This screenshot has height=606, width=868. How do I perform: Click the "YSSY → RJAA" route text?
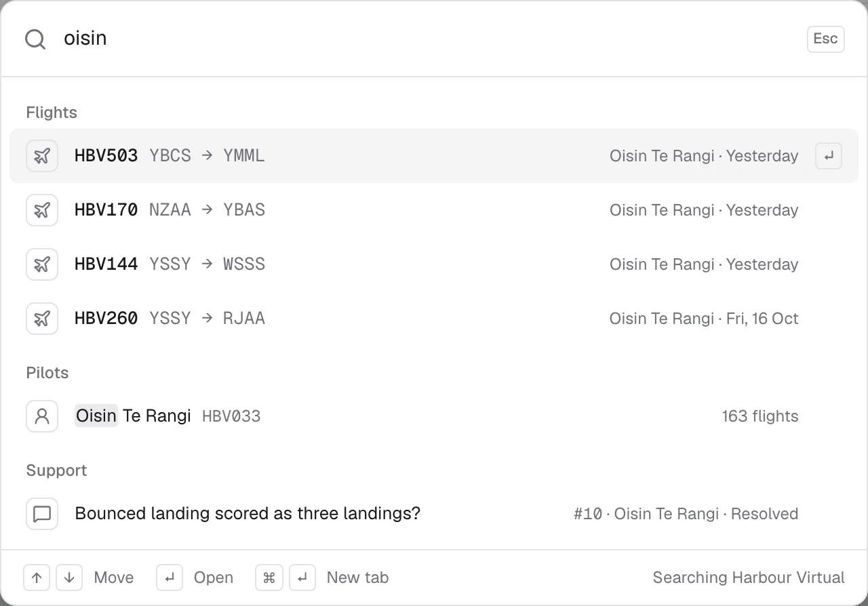(x=207, y=319)
